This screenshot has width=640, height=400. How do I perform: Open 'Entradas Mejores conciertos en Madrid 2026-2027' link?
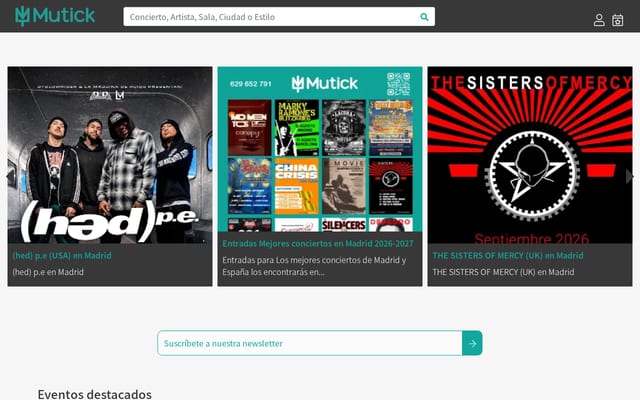click(x=318, y=244)
